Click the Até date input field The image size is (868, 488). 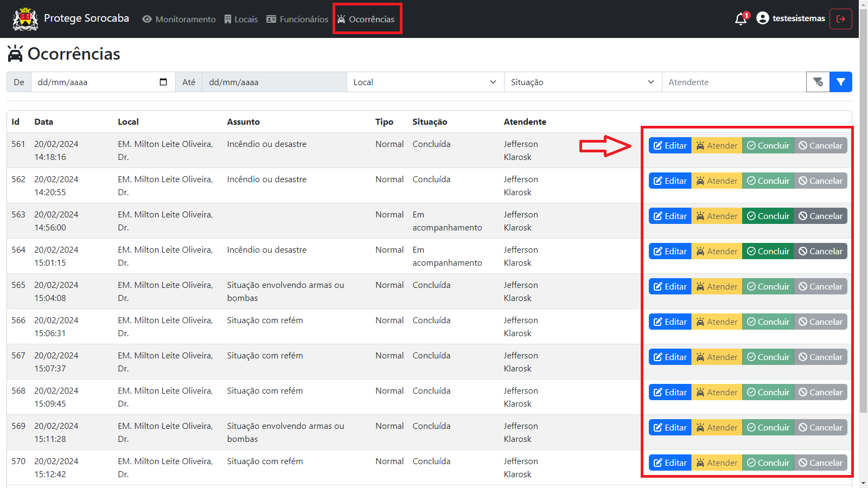274,82
